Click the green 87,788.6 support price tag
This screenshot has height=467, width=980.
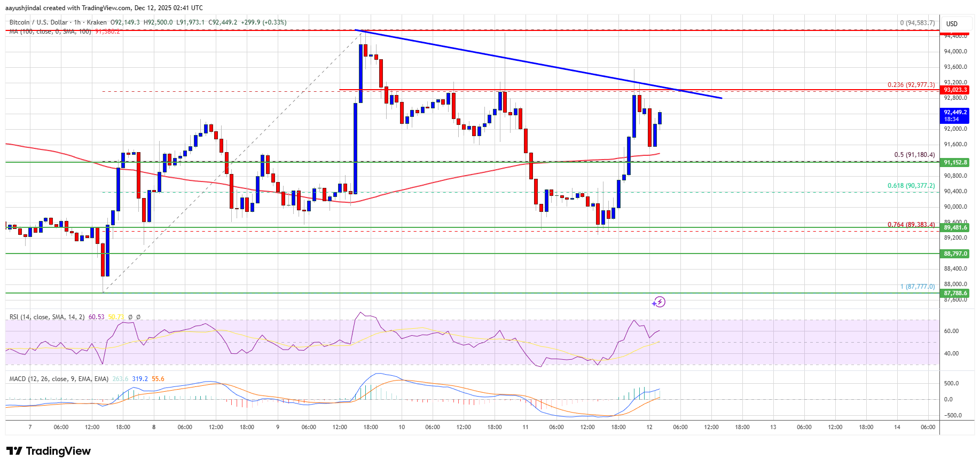[955, 293]
